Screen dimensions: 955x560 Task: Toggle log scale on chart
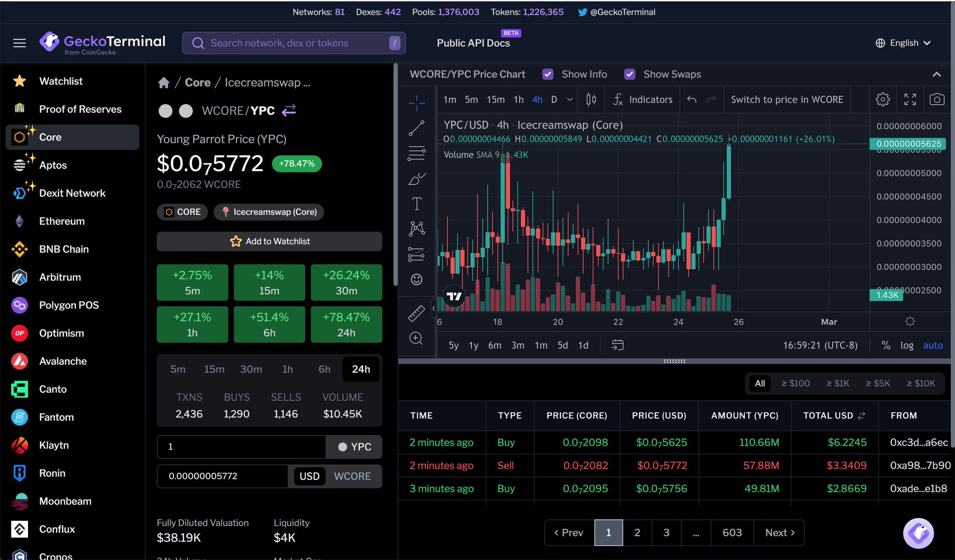(907, 345)
